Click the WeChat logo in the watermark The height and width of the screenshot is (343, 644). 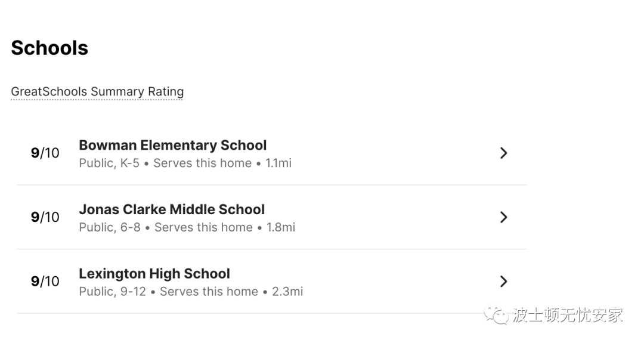point(496,314)
